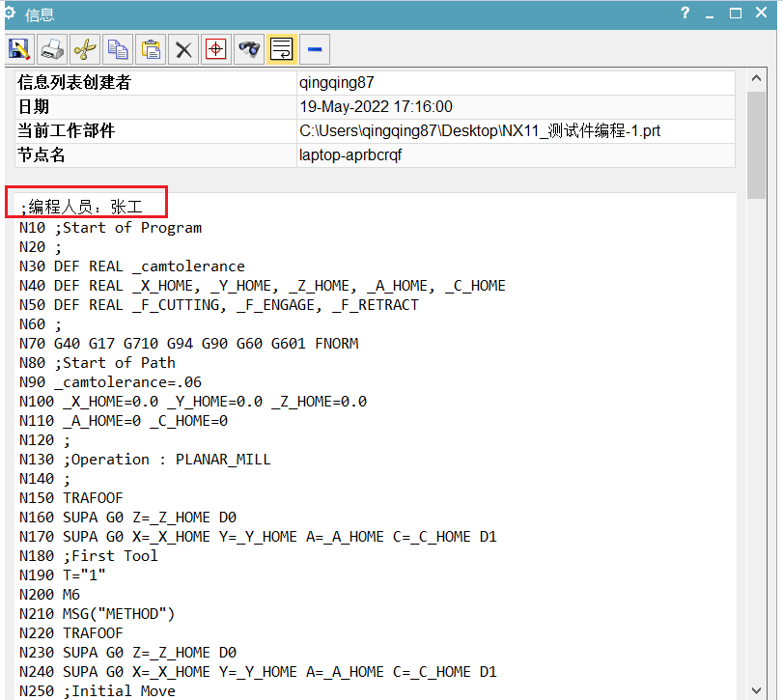The width and height of the screenshot is (783, 700).
Task: Click line N140 with semicolon
Action: [x=45, y=479]
